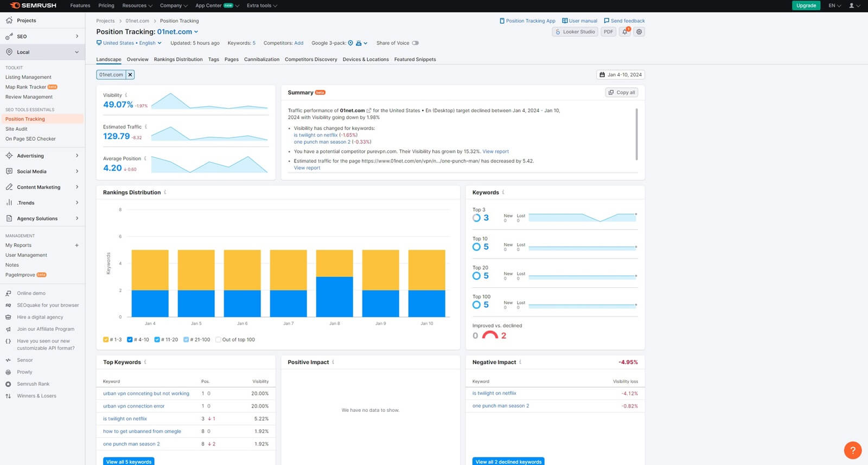This screenshot has width=868, height=465.
Task: Open external link icon beside 01net.com
Action: click(x=369, y=111)
